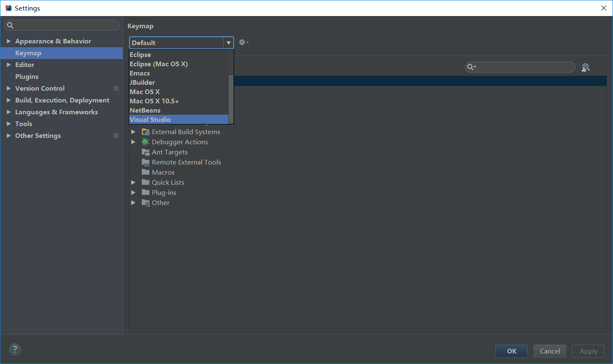Screen dimensions: 613x364
Task: Expand the Other Settings section
Action: pos(8,135)
